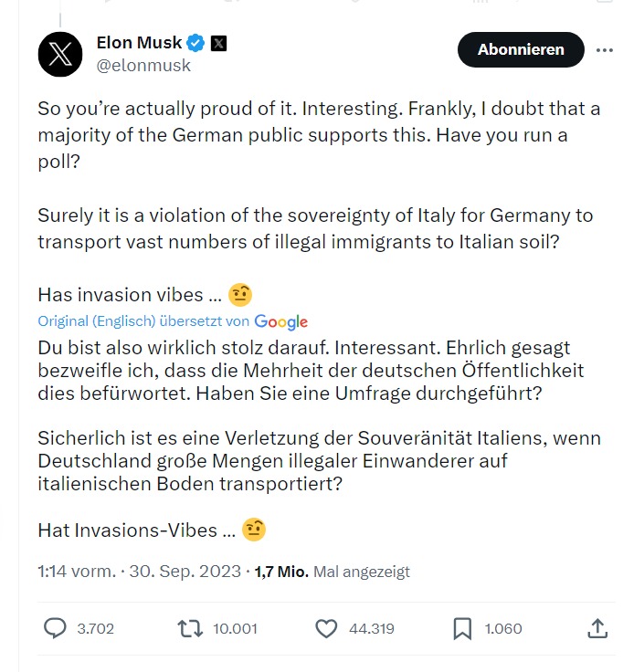Screen dimensions: 623x672
Task: Open the tweet timestamp 30. Sep. 2023
Action: point(185,572)
